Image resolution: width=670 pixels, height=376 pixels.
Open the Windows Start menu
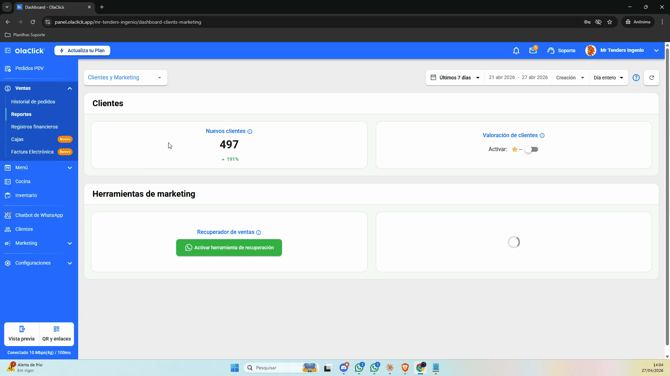[x=235, y=368]
